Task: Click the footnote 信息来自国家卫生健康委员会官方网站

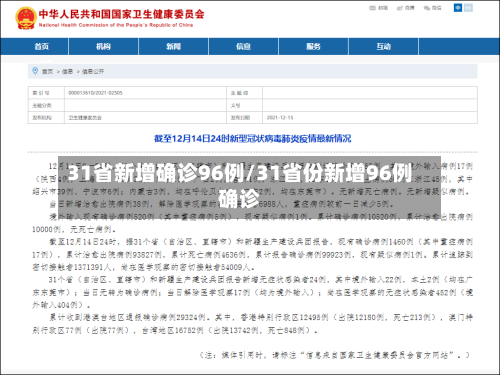Action: 377,355
